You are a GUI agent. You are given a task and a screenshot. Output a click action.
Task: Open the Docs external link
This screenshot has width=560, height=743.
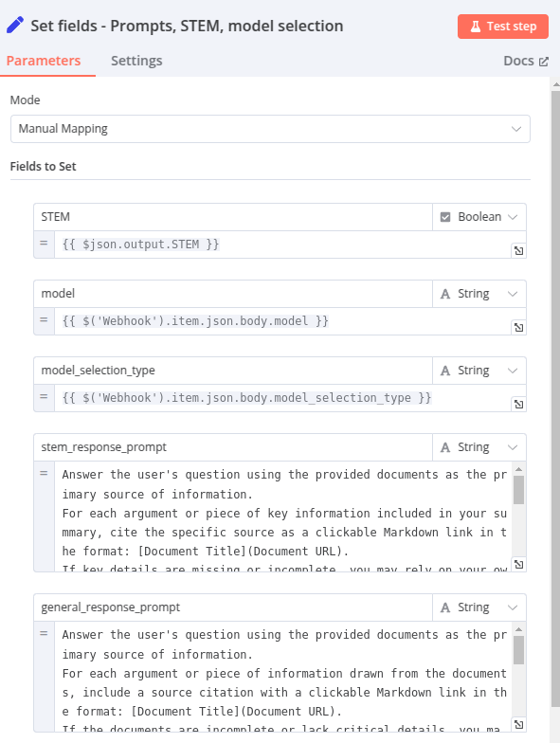526,61
